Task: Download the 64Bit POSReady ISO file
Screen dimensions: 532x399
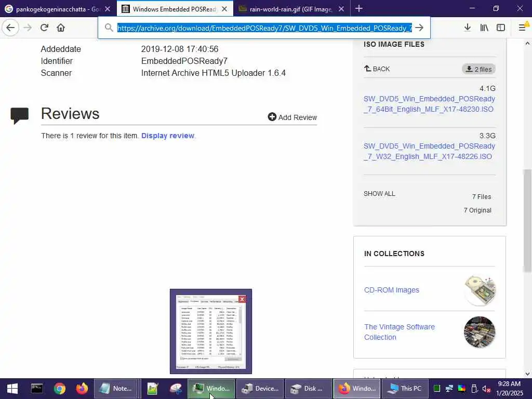Action: [x=429, y=104]
